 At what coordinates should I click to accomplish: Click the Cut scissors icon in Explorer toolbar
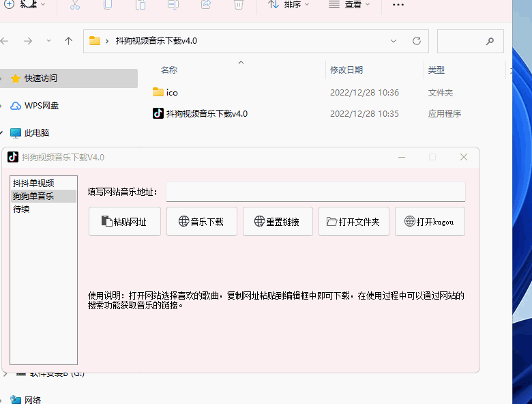pyautogui.click(x=75, y=5)
